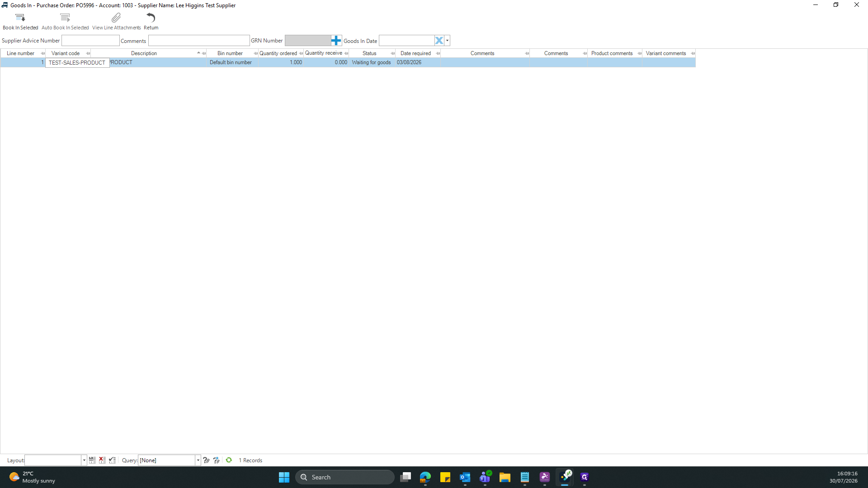Viewport: 868px width, 488px height.
Task: Click the Return arrow icon
Action: [x=151, y=18]
